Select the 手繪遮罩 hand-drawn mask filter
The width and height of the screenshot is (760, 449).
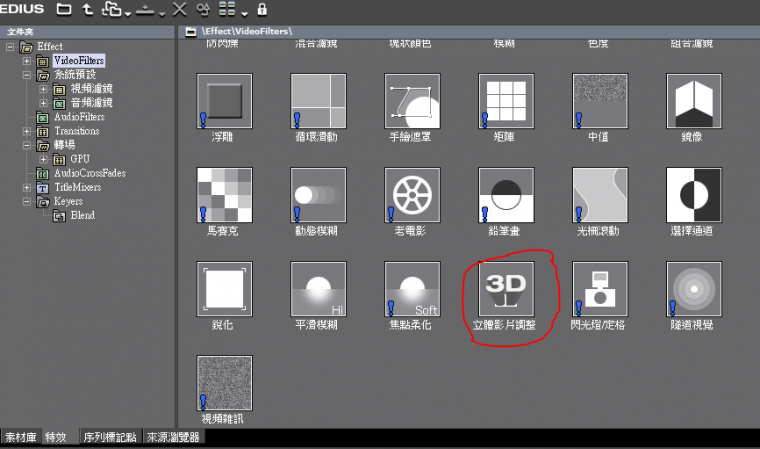pyautogui.click(x=412, y=101)
